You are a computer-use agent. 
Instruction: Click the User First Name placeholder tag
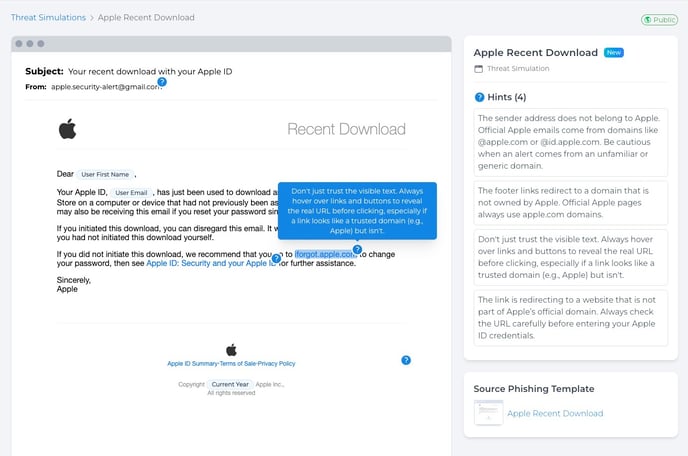(106, 175)
